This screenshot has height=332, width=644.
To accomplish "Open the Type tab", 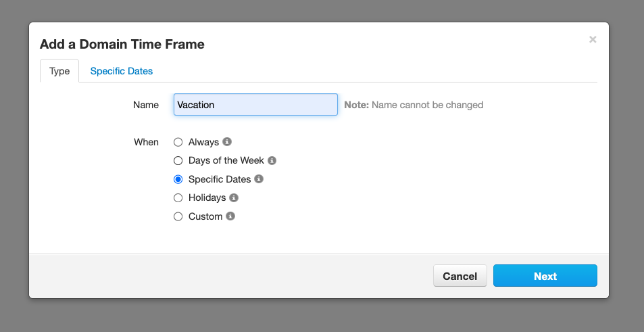I will (59, 71).
